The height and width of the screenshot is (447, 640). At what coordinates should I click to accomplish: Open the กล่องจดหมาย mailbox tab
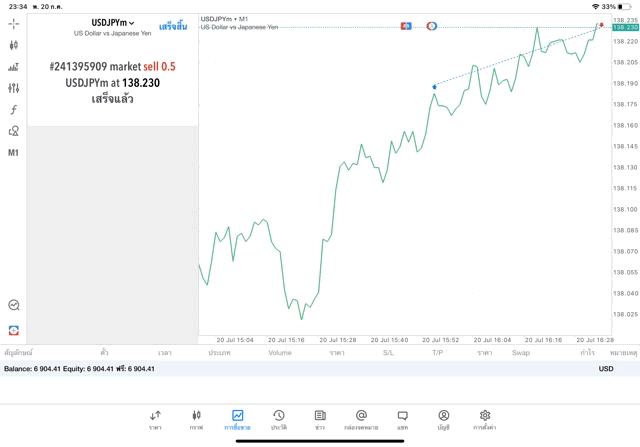(x=361, y=420)
